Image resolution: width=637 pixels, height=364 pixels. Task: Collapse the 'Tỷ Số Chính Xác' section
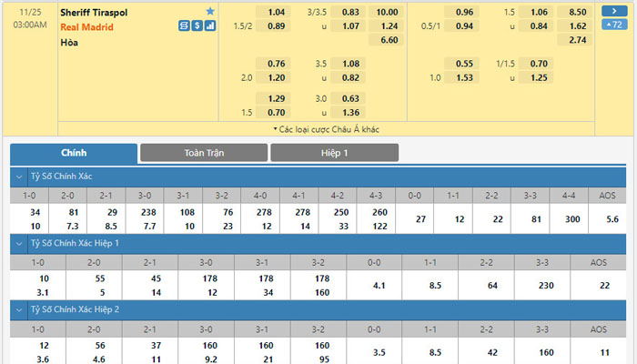[19, 177]
